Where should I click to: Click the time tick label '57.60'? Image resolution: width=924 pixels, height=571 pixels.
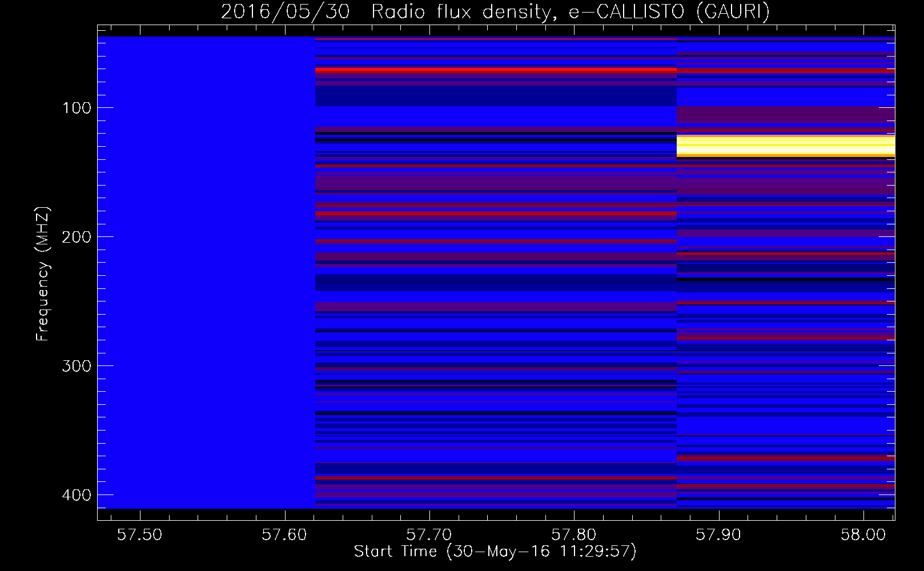coord(284,535)
